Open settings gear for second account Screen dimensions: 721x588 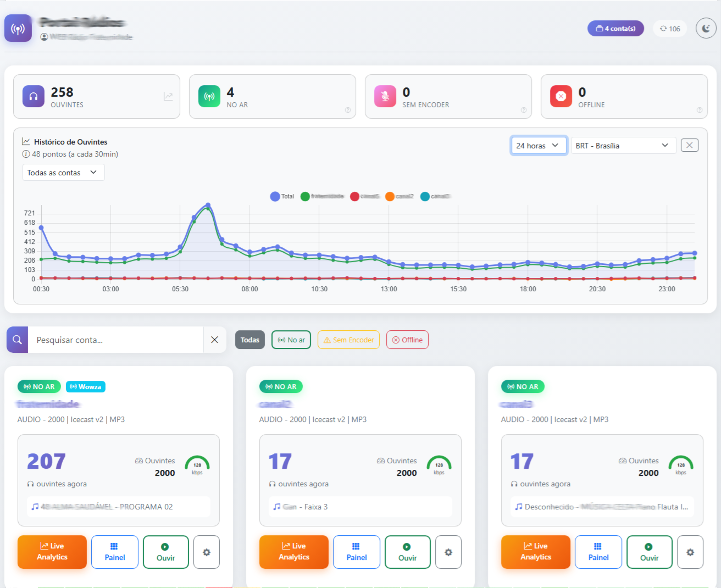[x=448, y=552]
